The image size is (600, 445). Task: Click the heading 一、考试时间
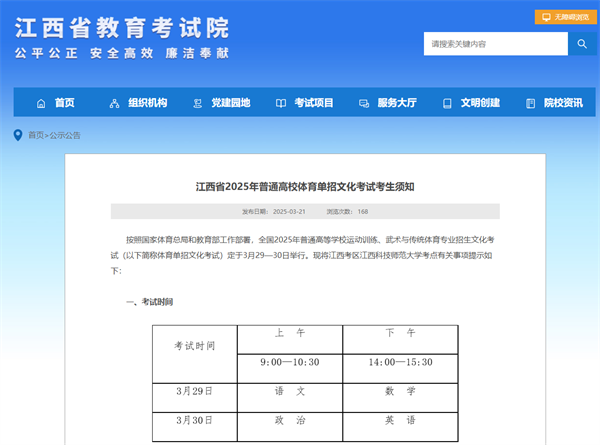[x=150, y=302]
